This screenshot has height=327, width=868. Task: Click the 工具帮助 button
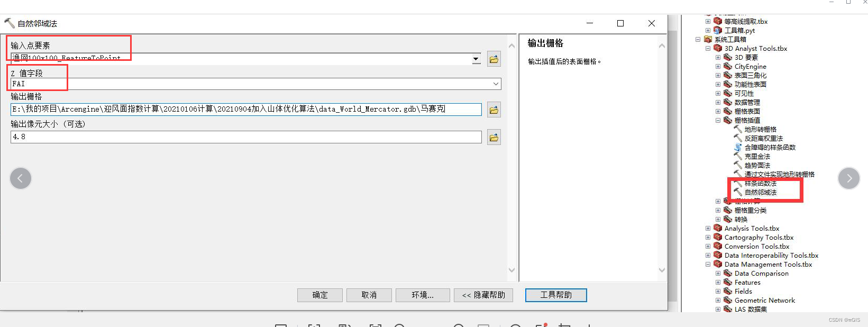tap(556, 295)
